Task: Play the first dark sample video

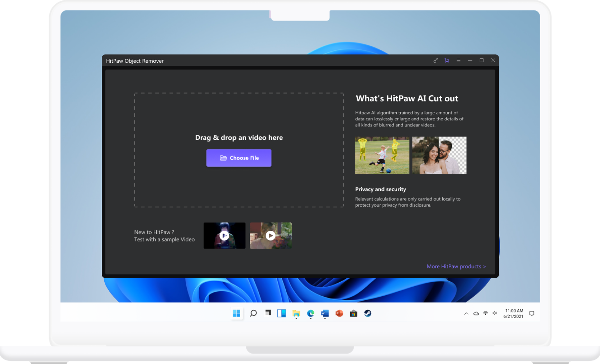Action: click(224, 236)
